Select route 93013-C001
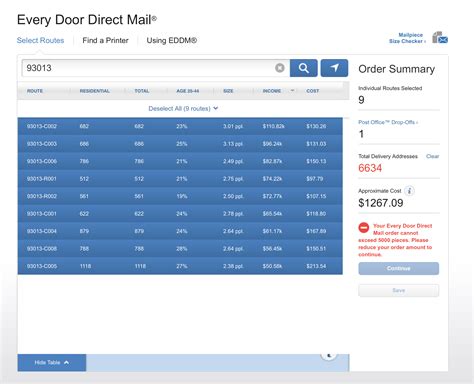Viewport: 474px width, 384px height. 180,214
